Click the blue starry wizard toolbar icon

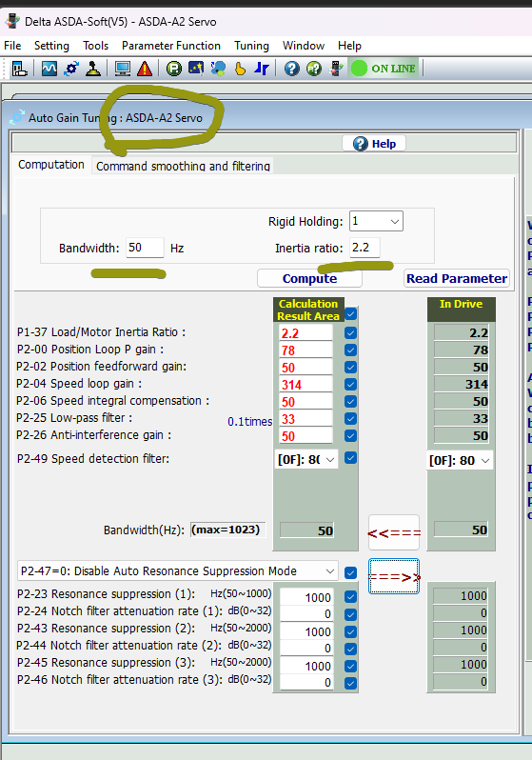click(x=196, y=69)
